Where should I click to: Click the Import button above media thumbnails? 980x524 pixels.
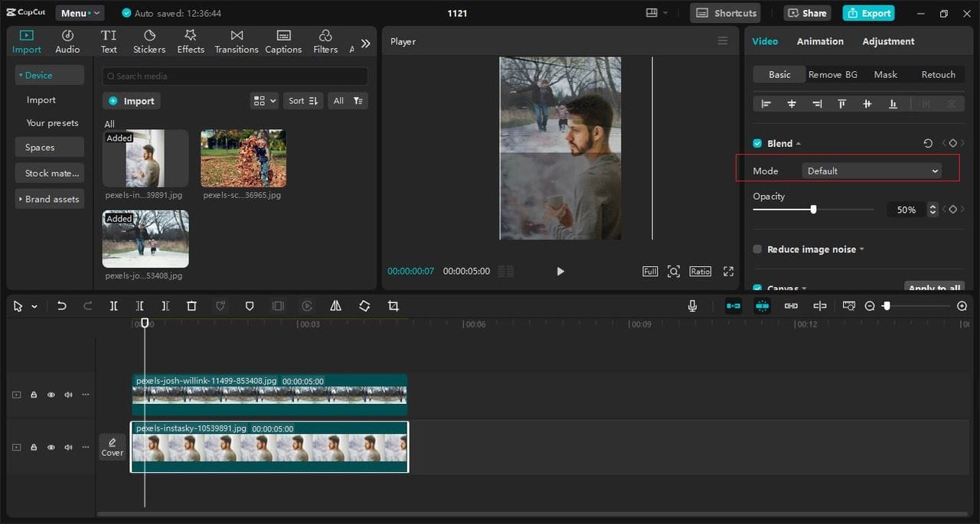(132, 101)
